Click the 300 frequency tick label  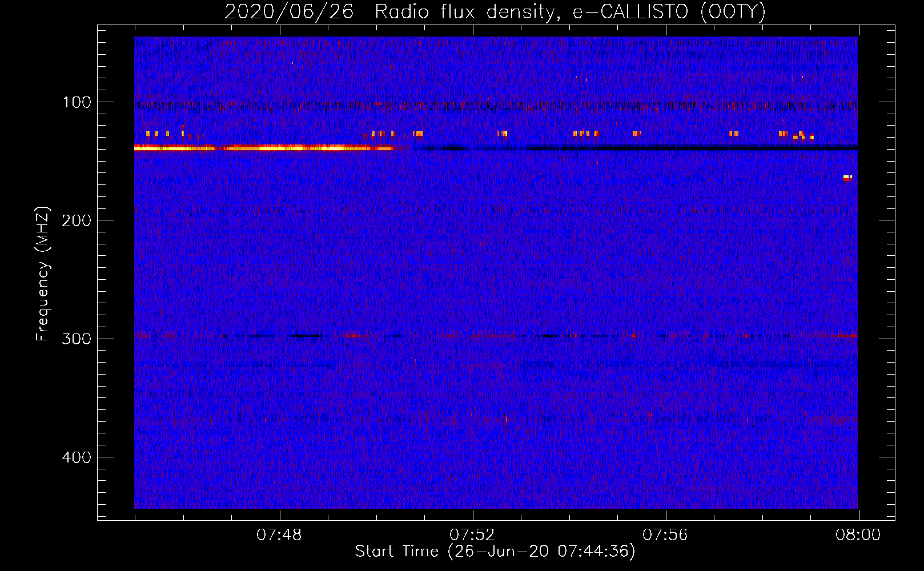click(x=77, y=339)
